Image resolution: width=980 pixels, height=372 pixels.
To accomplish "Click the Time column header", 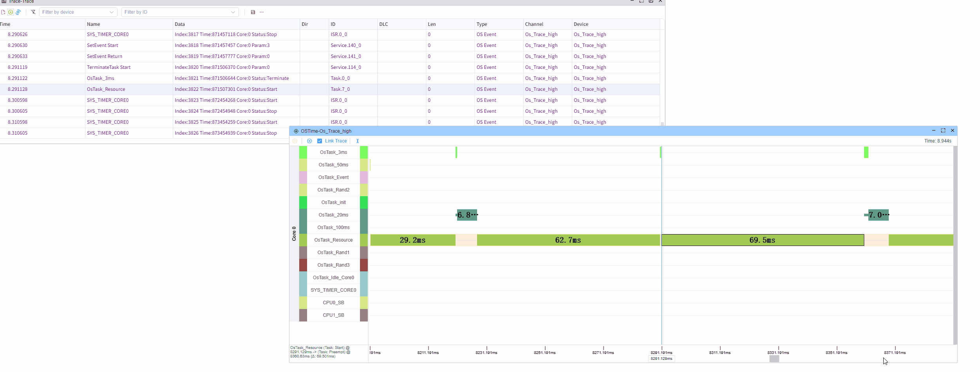I will pyautogui.click(x=5, y=24).
